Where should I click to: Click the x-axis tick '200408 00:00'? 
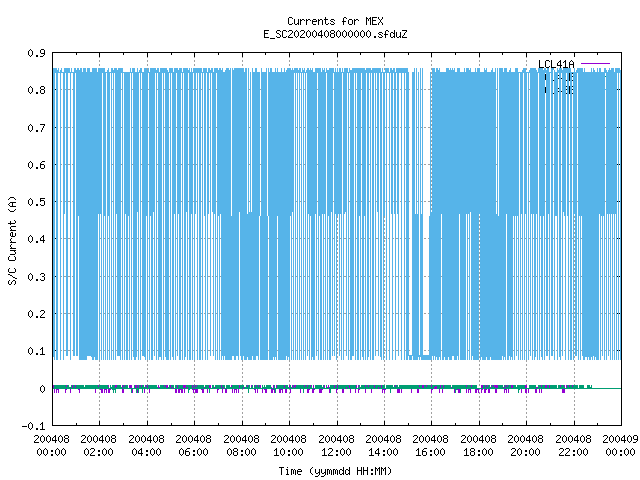click(51, 446)
